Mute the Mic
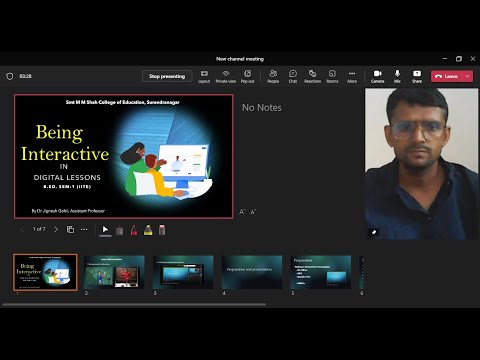 pyautogui.click(x=397, y=76)
